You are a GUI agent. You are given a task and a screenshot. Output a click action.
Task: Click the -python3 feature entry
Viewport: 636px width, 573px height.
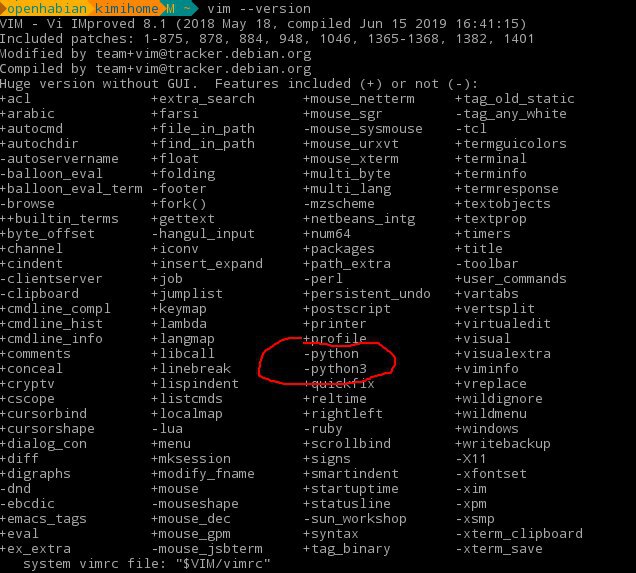point(335,369)
